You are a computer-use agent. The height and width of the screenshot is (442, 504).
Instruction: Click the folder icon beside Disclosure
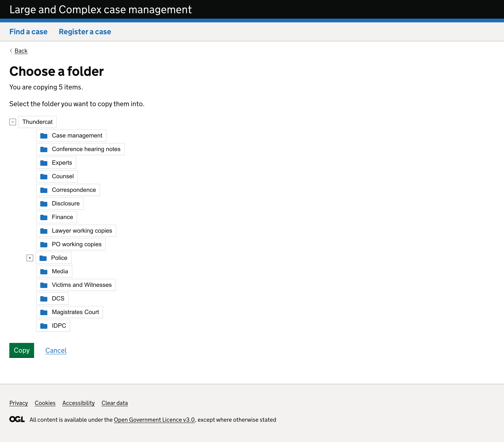pyautogui.click(x=44, y=204)
